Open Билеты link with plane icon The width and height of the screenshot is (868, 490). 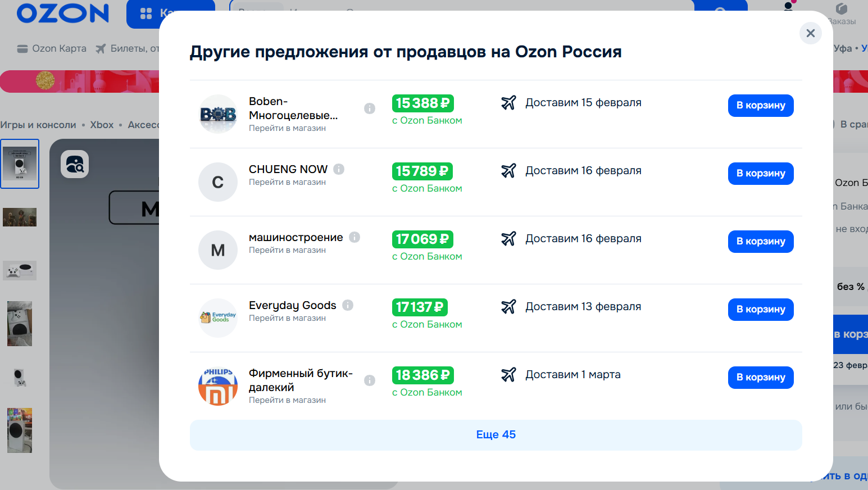128,48
